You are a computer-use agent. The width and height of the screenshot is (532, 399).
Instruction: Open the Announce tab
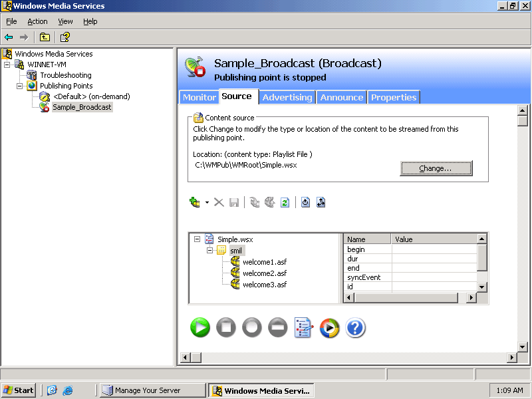(x=342, y=97)
